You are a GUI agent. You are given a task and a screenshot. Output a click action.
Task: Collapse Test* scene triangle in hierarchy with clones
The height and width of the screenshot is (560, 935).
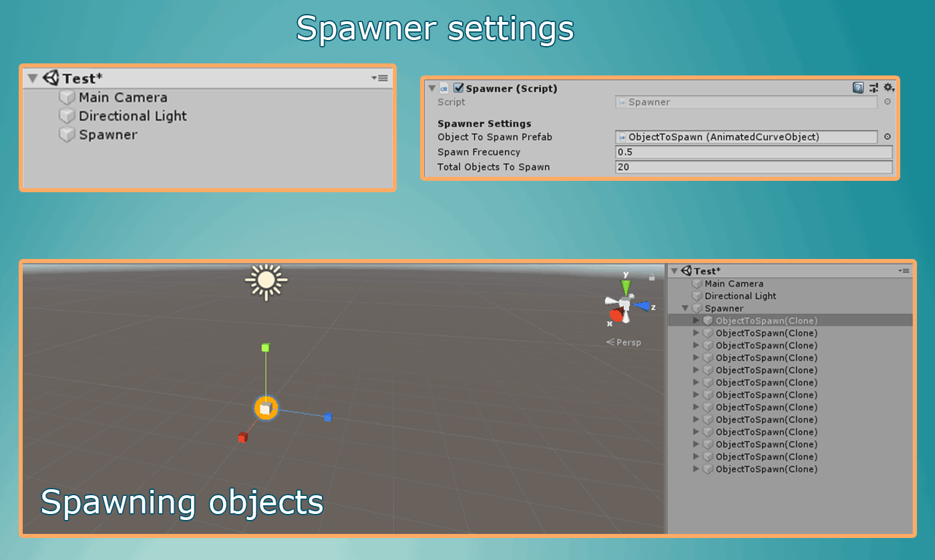click(x=674, y=271)
